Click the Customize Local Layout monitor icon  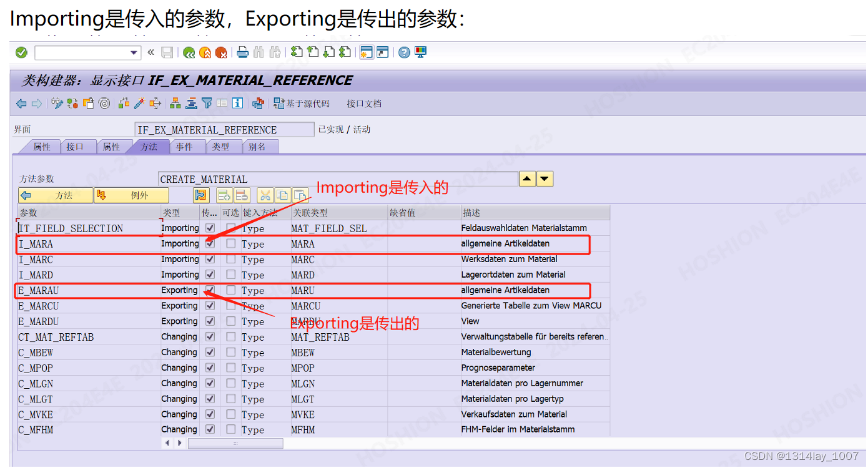[420, 52]
